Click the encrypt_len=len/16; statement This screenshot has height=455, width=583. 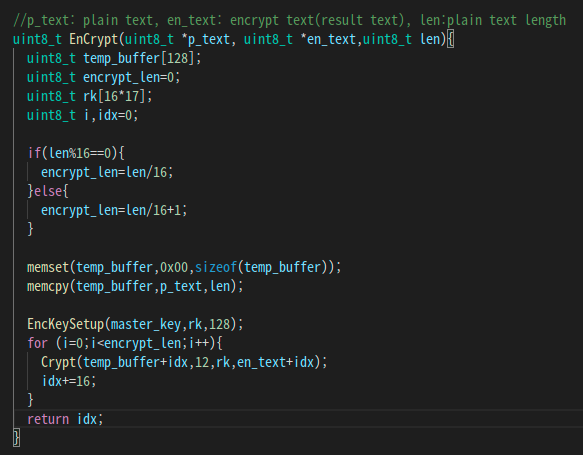(x=107, y=172)
